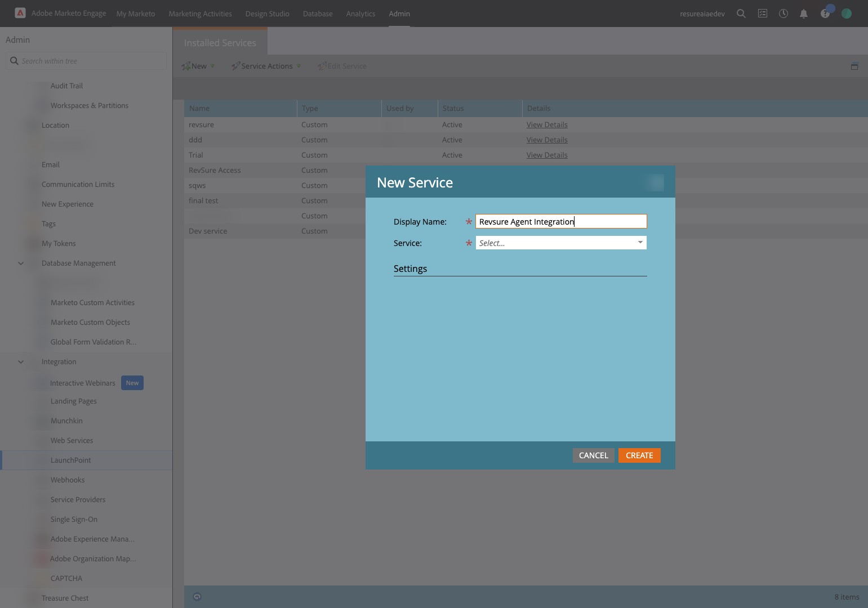Select New Experience in tree
The width and height of the screenshot is (868, 608).
tap(67, 204)
